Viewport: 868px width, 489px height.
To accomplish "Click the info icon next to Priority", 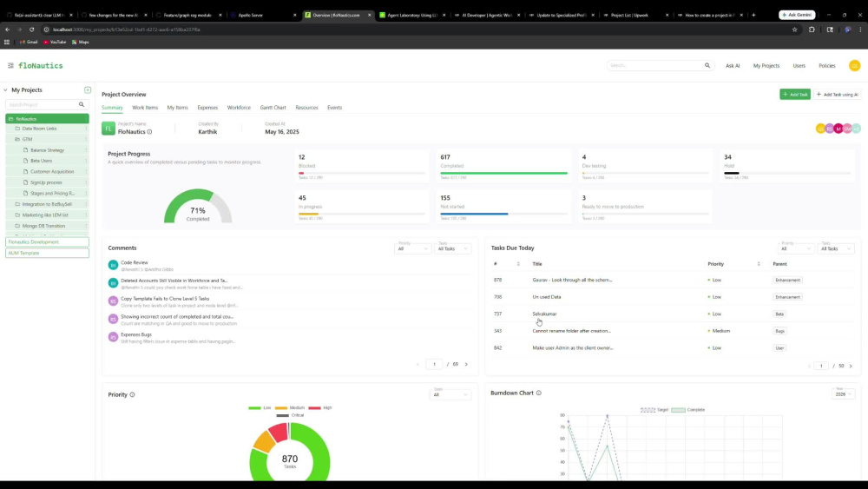I will pyautogui.click(x=132, y=395).
